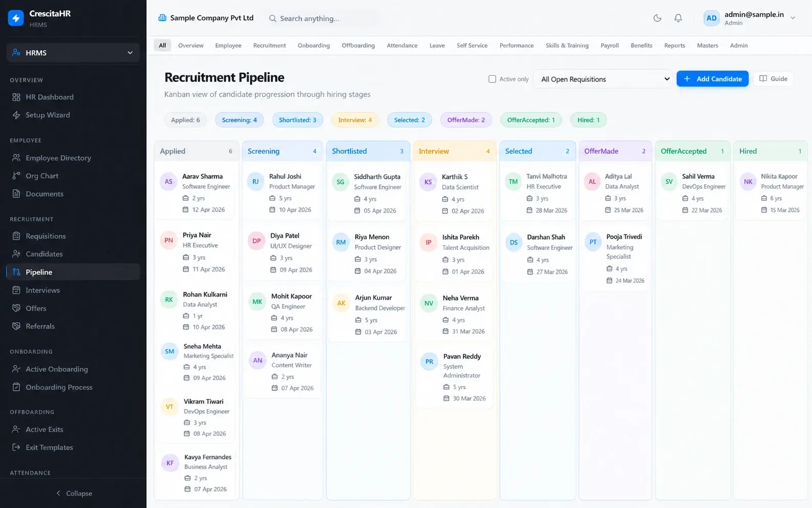Image resolution: width=812 pixels, height=508 pixels.
Task: Click the Requisitions clipboard icon
Action: tap(16, 236)
